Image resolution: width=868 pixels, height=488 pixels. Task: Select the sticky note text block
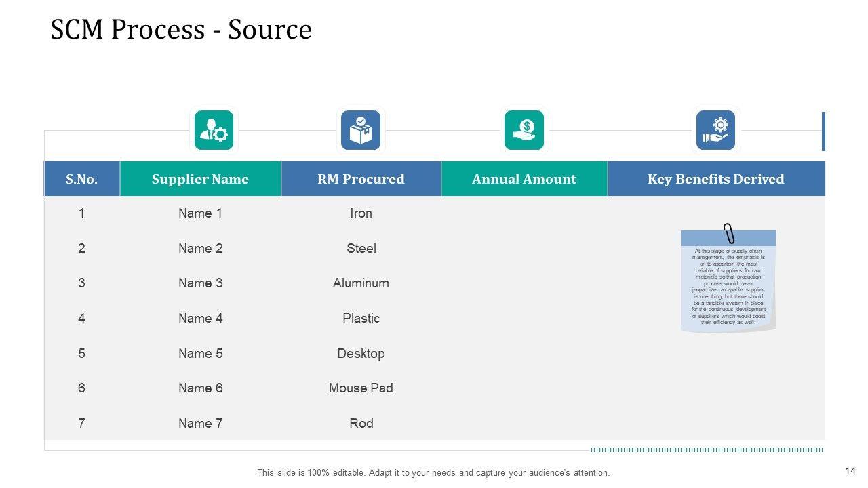coord(728,287)
